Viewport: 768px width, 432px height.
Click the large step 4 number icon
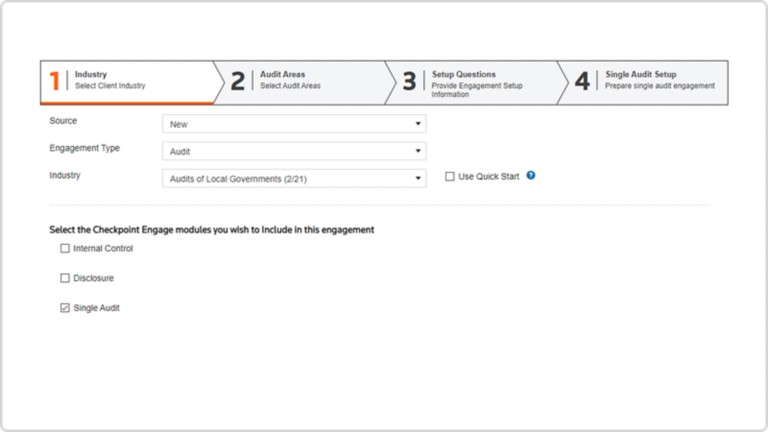point(582,81)
